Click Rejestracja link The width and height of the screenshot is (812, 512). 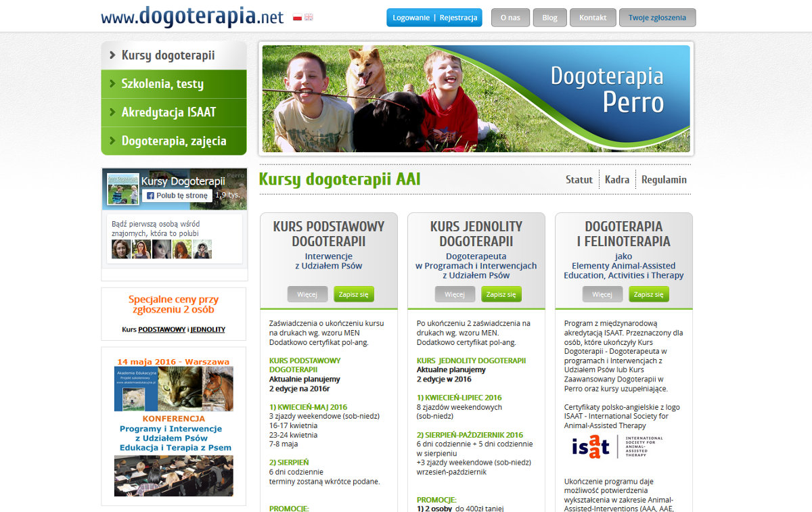pyautogui.click(x=458, y=18)
